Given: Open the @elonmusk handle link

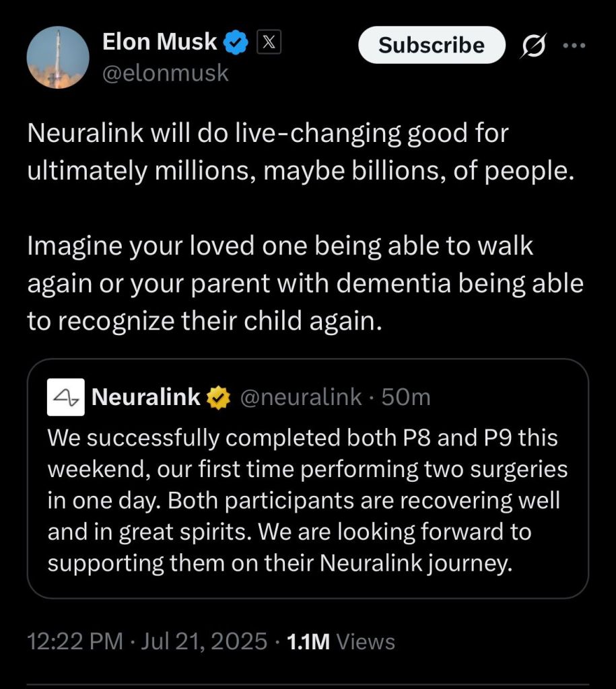Looking at the screenshot, I should point(165,73).
